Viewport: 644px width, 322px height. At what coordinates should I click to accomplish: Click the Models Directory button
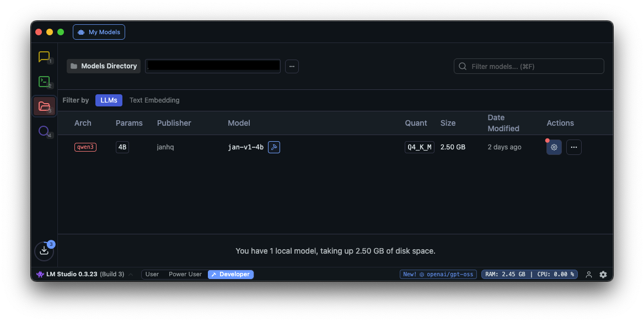(x=104, y=66)
